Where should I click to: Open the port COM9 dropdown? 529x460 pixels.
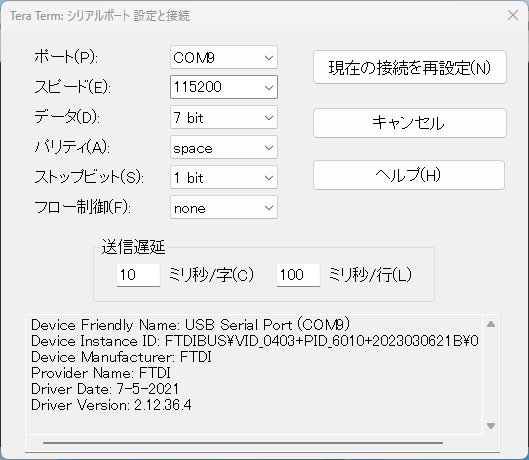(224, 57)
